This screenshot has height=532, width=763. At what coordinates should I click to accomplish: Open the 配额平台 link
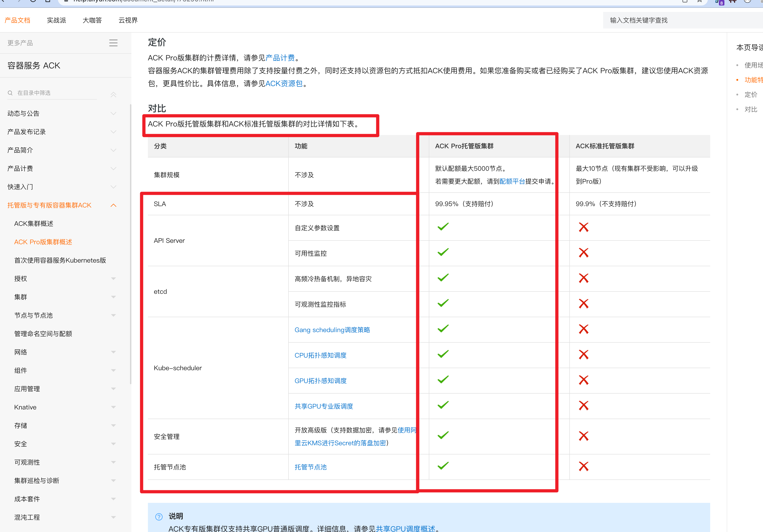512,181
